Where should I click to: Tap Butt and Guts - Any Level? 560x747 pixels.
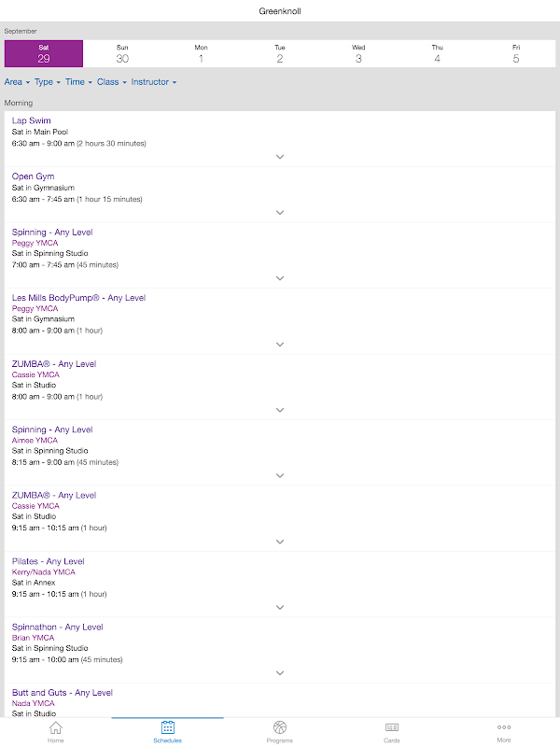[63, 693]
